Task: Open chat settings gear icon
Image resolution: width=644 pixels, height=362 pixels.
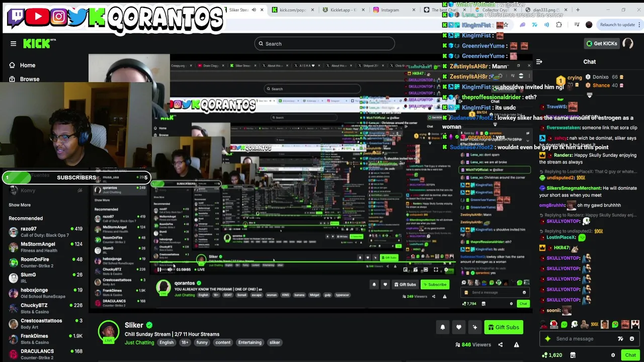Action: tap(613, 355)
